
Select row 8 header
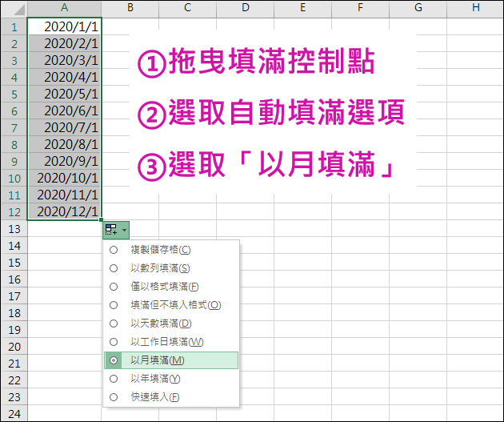pos(14,144)
